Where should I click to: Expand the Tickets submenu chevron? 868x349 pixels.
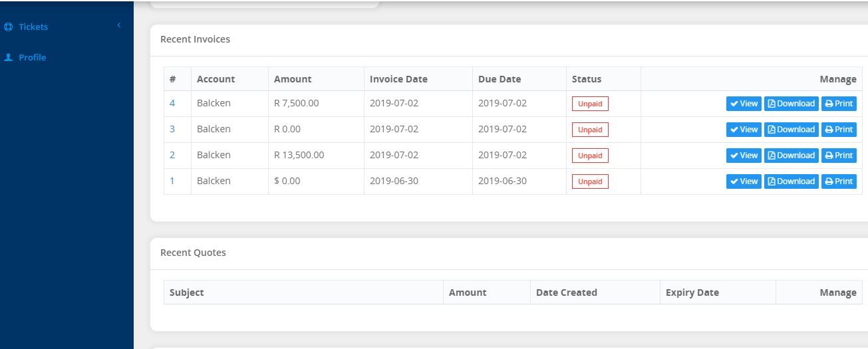(x=119, y=26)
